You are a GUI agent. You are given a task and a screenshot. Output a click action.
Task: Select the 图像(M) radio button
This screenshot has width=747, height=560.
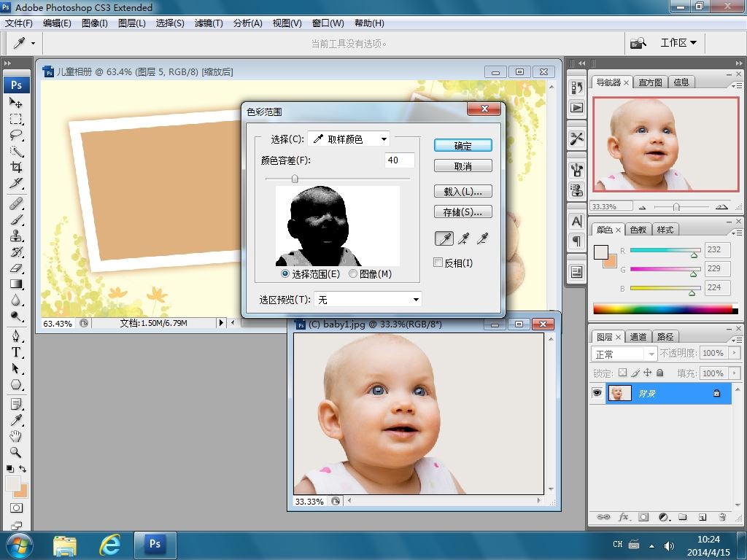point(353,274)
